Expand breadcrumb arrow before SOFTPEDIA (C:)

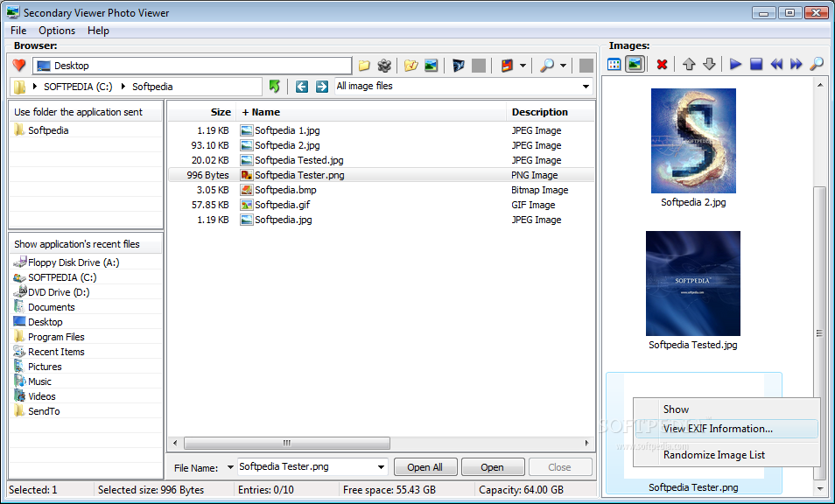pos(35,87)
